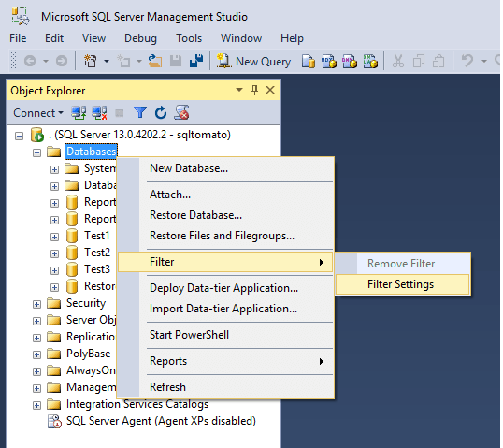Click the Object Explorer refresh icon
The width and height of the screenshot is (503, 448).
click(x=161, y=112)
